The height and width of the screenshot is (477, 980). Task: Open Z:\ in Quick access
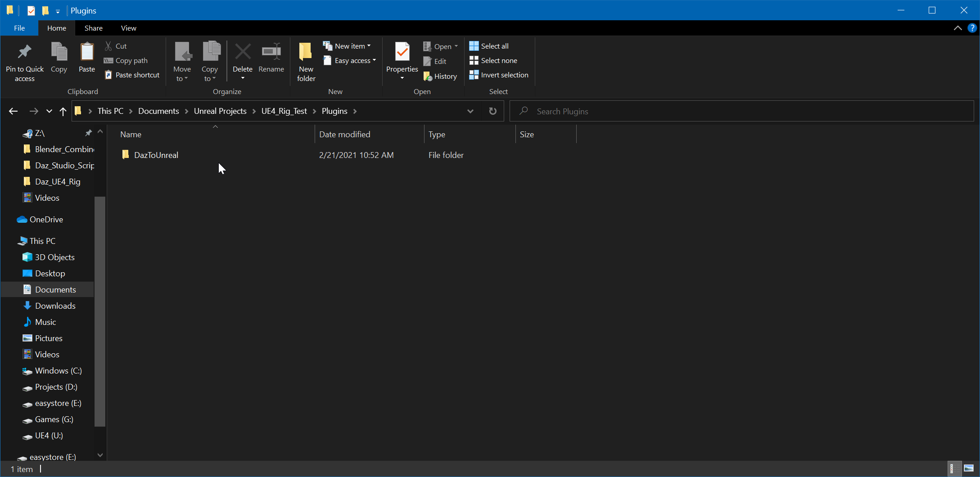[40, 133]
